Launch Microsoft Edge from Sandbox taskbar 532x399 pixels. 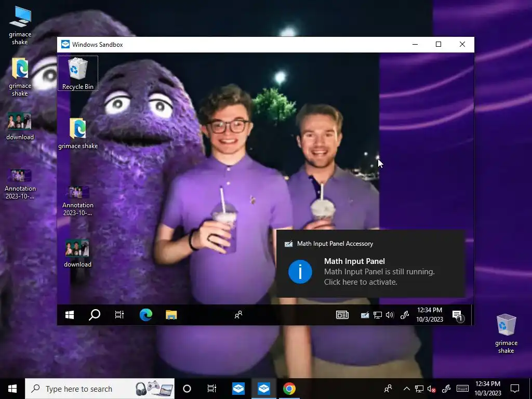point(146,315)
